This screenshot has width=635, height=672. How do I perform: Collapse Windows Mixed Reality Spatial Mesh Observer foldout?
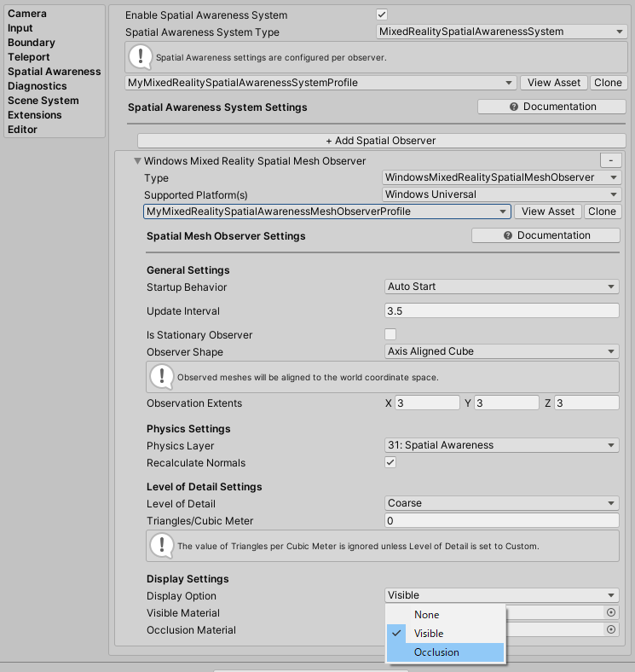click(137, 160)
